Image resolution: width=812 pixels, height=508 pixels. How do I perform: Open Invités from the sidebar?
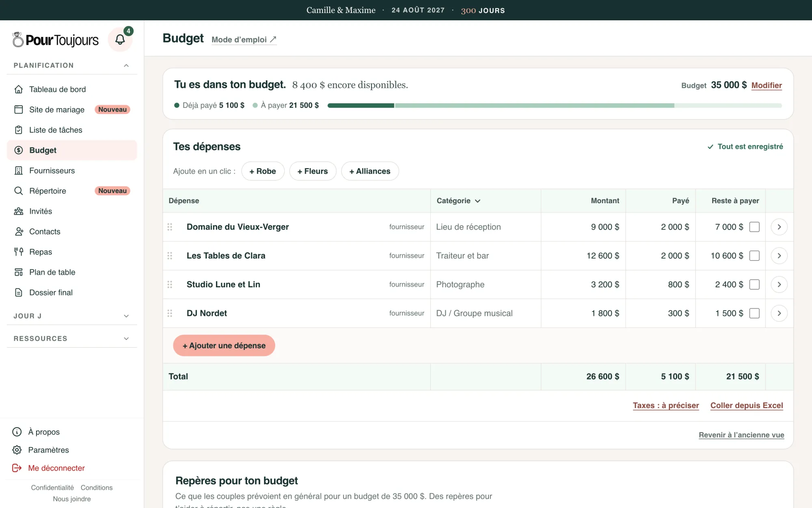72,211
